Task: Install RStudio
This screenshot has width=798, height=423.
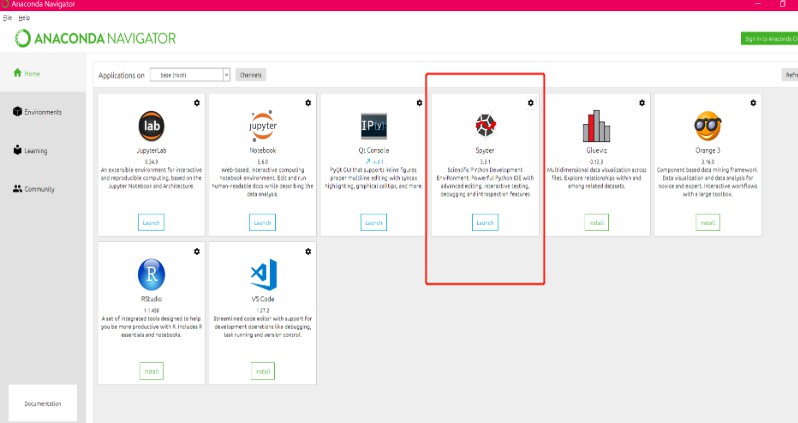Action: 152,371
